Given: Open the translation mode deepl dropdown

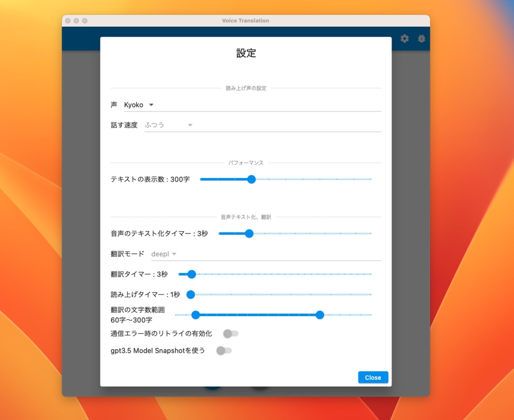Looking at the screenshot, I should 164,254.
